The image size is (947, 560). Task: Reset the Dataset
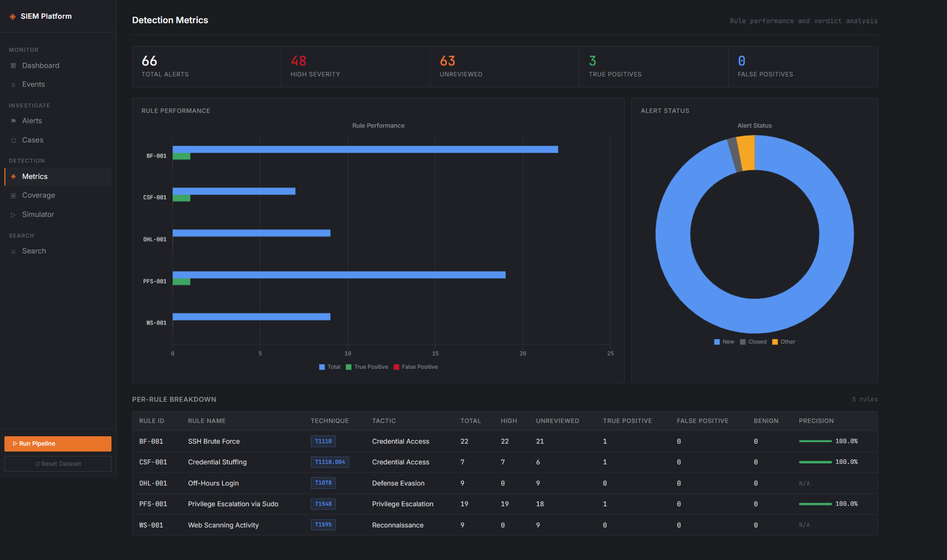58,464
